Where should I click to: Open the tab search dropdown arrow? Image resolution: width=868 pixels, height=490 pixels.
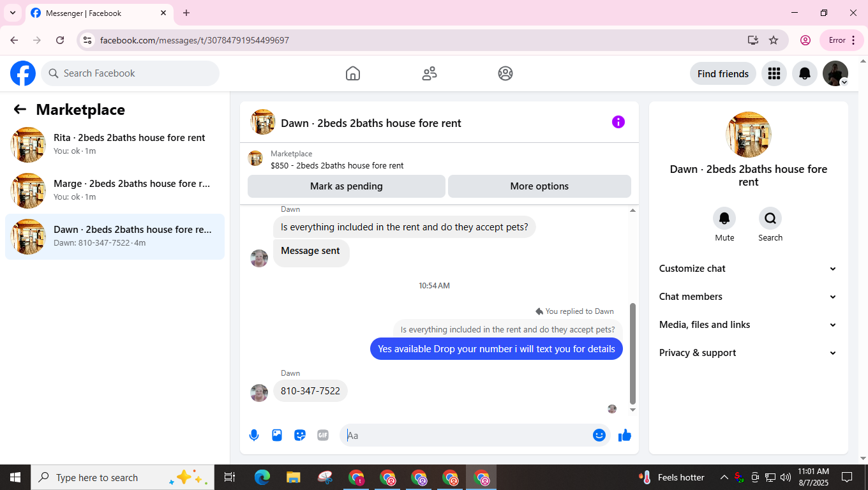coord(12,13)
